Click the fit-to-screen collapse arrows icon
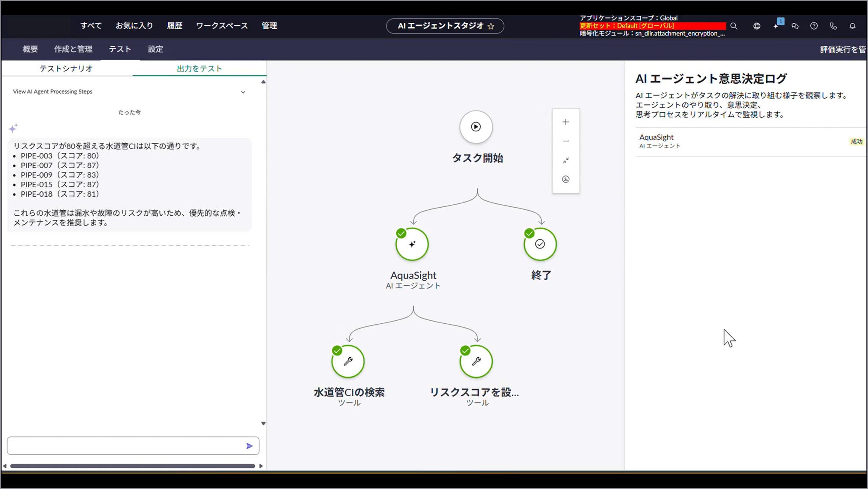Viewport: 868px width, 489px height. pos(565,160)
